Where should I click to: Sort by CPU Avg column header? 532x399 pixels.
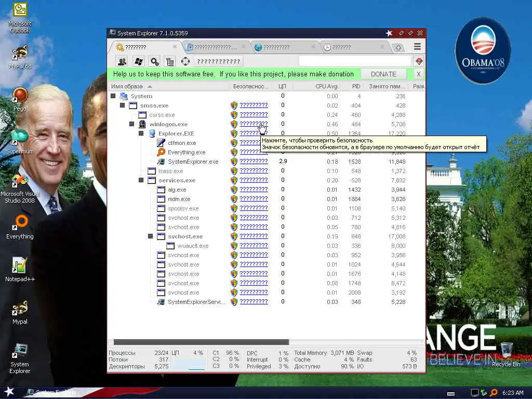coord(326,86)
